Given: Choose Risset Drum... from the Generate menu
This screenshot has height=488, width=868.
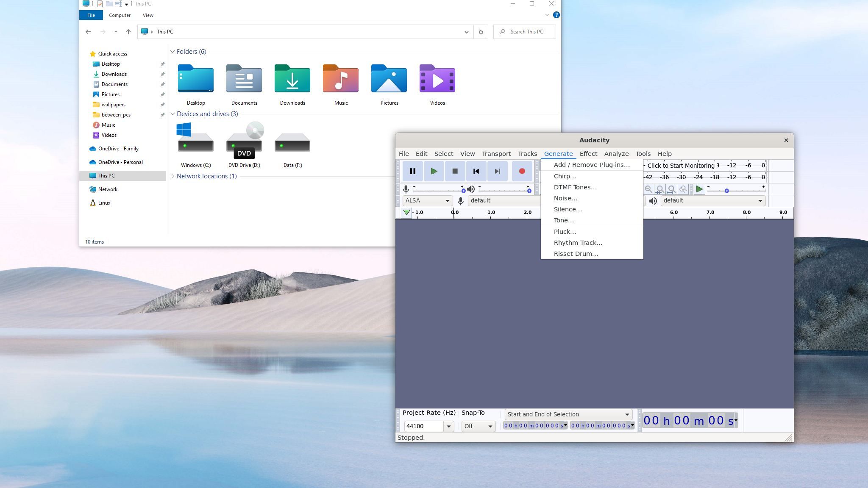Looking at the screenshot, I should point(592,254).
